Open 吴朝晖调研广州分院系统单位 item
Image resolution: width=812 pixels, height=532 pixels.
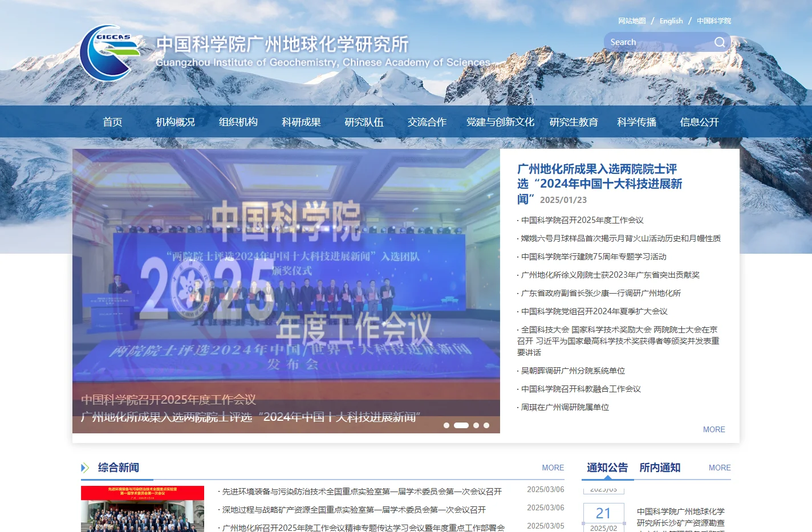click(573, 371)
